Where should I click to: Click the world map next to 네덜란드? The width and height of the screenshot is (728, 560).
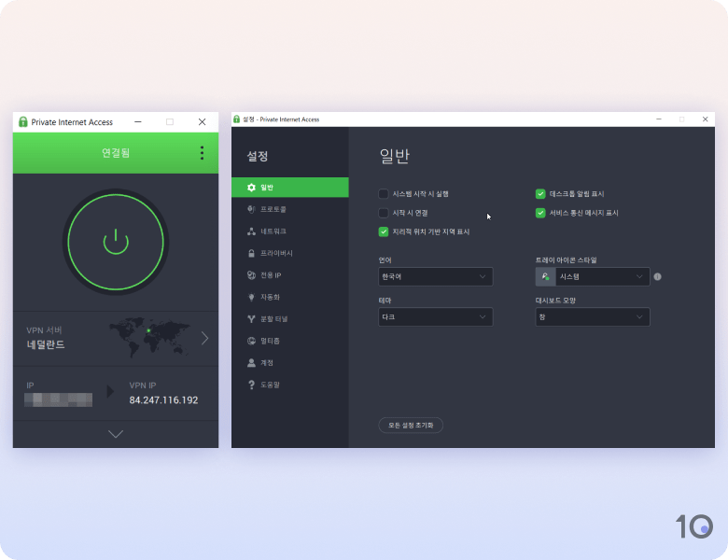(x=149, y=337)
